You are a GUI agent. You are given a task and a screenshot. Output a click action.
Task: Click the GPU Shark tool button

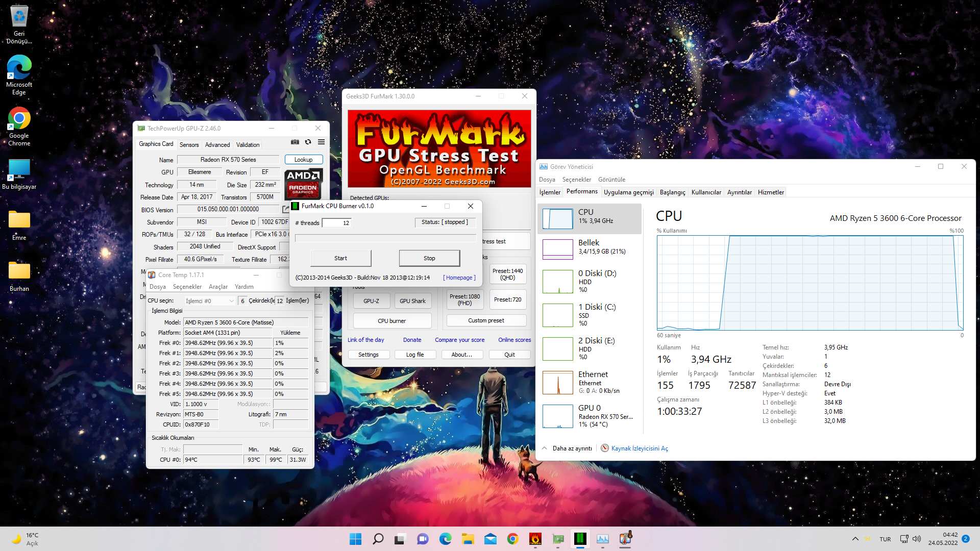click(412, 301)
